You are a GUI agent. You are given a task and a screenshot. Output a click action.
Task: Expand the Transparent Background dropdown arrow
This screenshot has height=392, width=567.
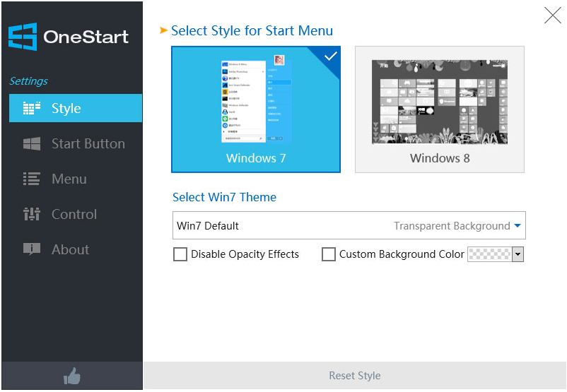(518, 226)
